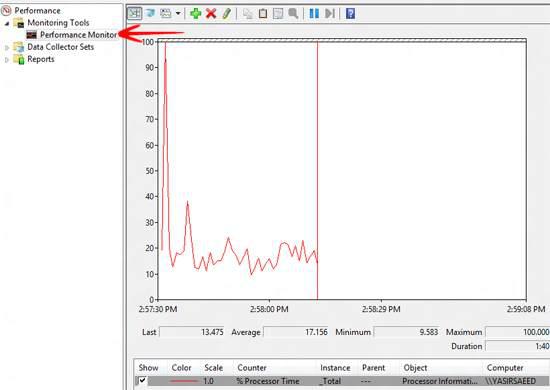Click View Log Data icon

[150, 13]
